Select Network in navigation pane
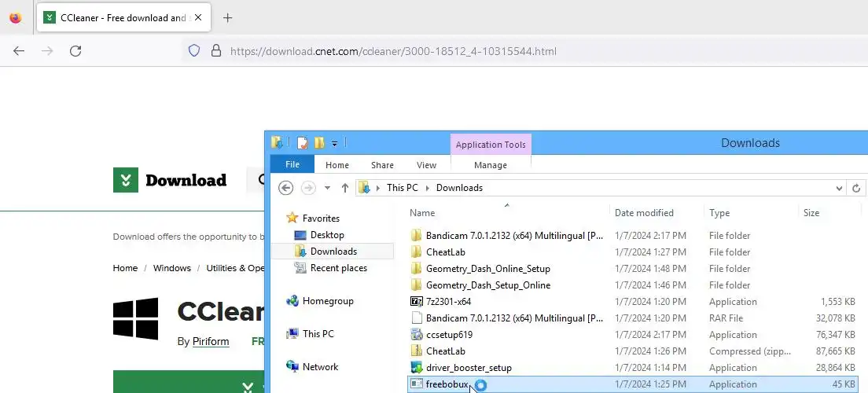This screenshot has width=868, height=393. pos(320,367)
